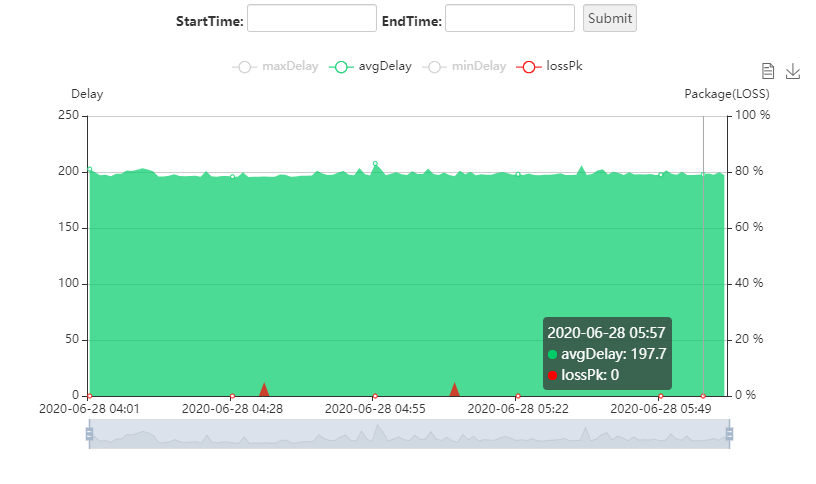Image resolution: width=816 pixels, height=484 pixels.
Task: Grab right handle of zoom slider
Action: [x=729, y=434]
